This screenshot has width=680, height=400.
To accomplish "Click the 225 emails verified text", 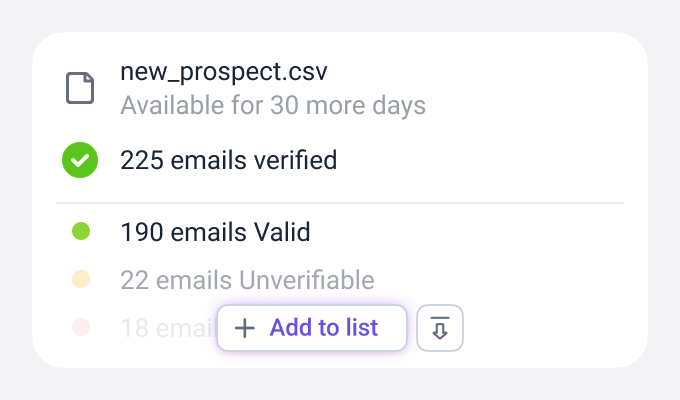I will point(228,160).
